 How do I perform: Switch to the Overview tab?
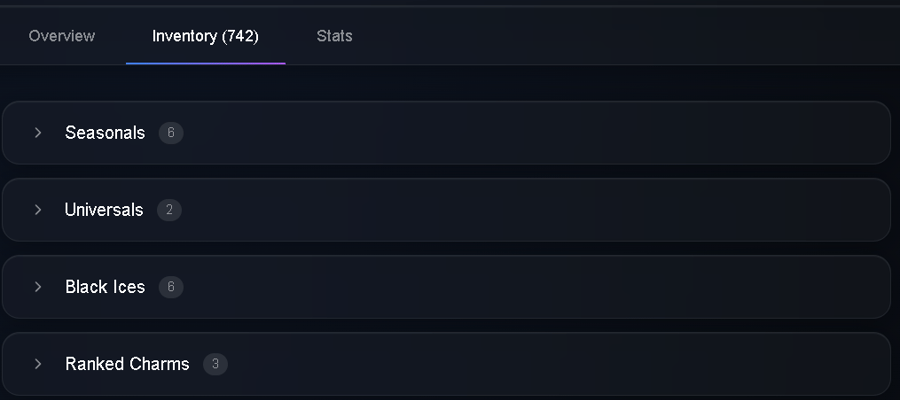click(x=62, y=36)
